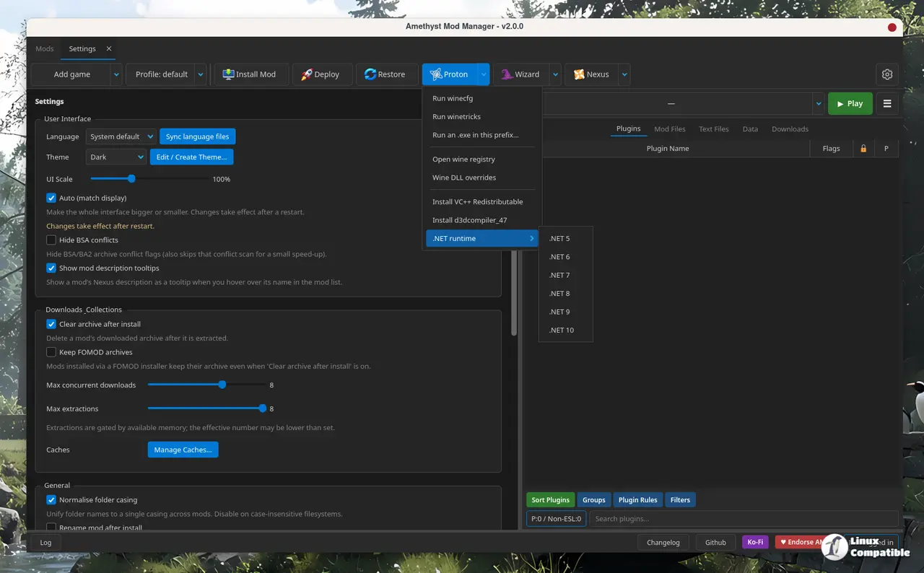Viewport: 924px width, 573px height.
Task: Choose Install d3dcompiler_47
Action: coord(482,220)
